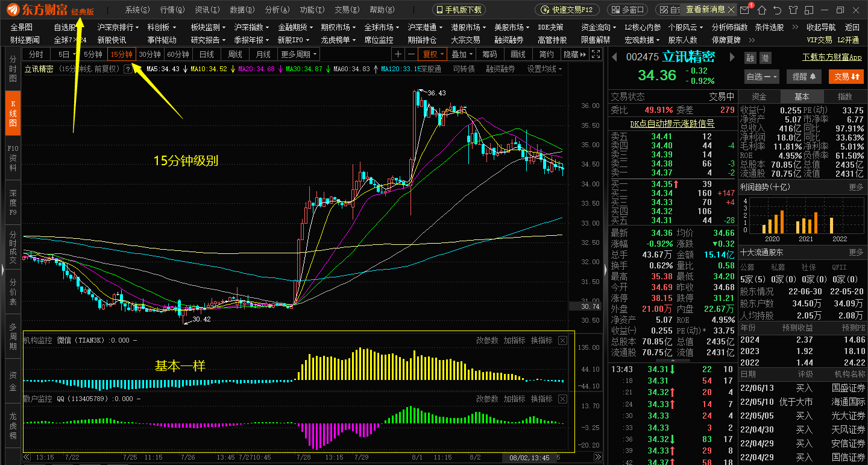Screen dimensions: 868x465
Task: Open the 叠加 overlay dropdown
Action: click(462, 54)
